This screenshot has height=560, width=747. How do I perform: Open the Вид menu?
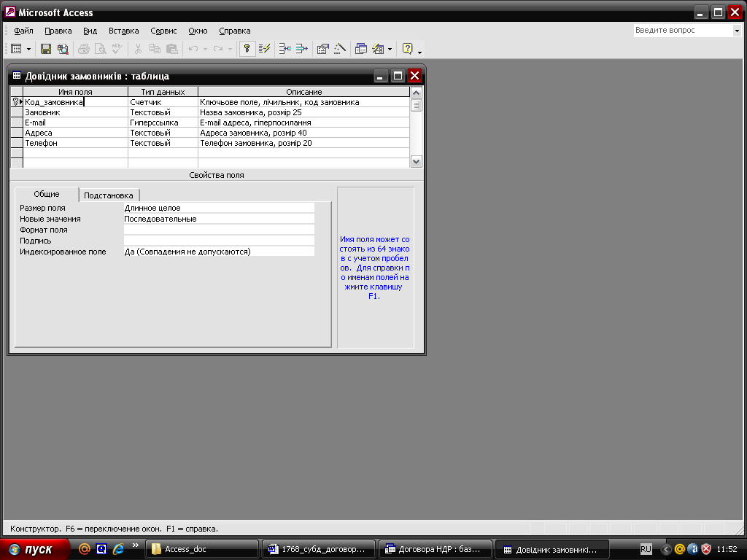pyautogui.click(x=90, y=31)
